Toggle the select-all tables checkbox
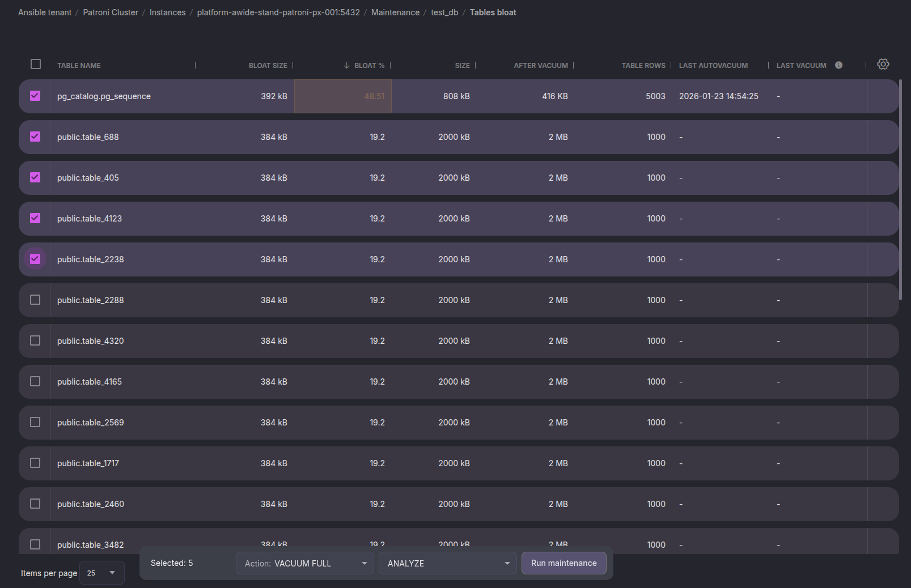This screenshot has height=588, width=911. (x=36, y=65)
